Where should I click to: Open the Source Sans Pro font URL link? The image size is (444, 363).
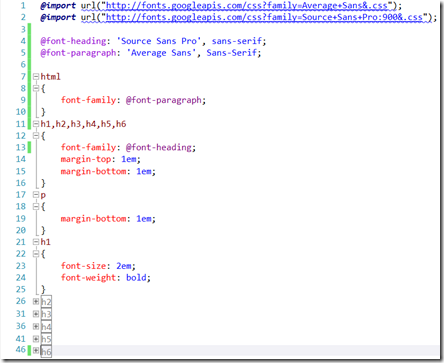(264, 17)
